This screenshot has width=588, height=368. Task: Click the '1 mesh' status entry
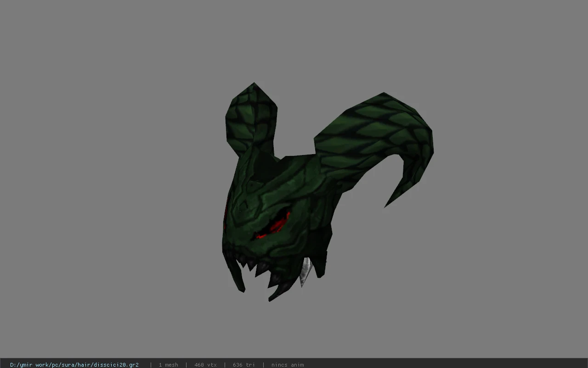169,365
